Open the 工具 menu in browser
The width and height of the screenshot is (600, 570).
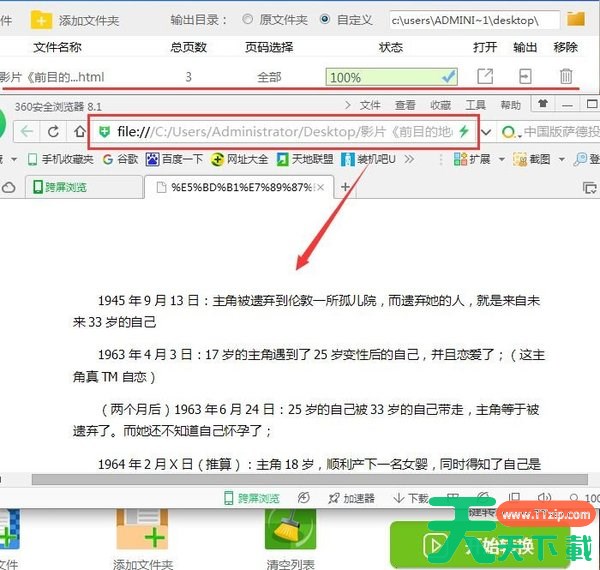tap(476, 105)
